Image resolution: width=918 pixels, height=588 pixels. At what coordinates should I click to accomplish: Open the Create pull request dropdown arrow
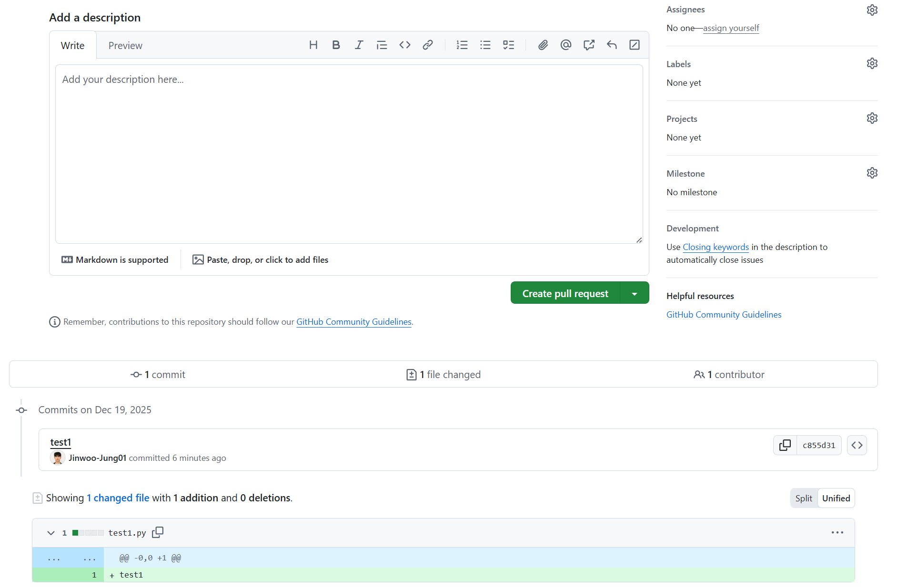(x=635, y=293)
